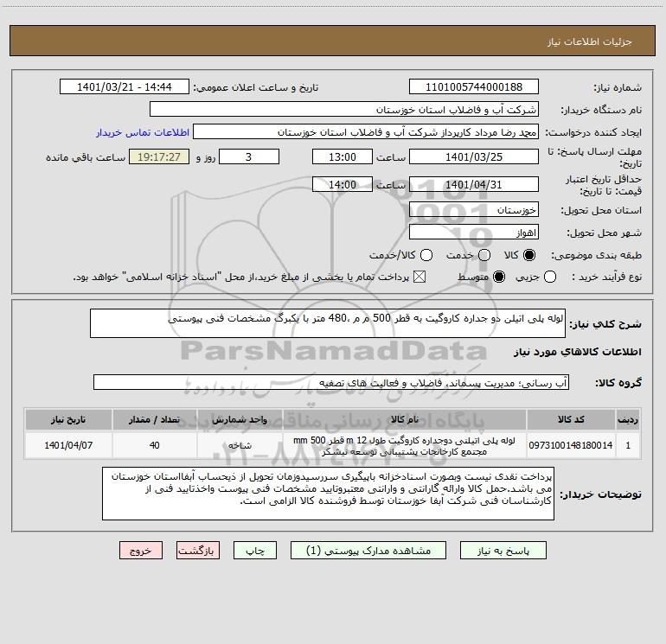Select the جزیی purchase type radio
Screen dimensions: 666x644
(550, 277)
